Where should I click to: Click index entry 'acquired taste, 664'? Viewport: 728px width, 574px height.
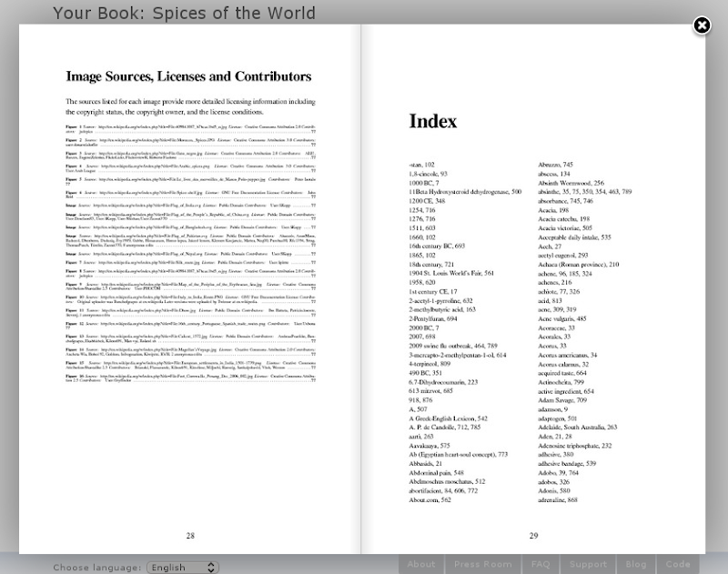[562, 373]
